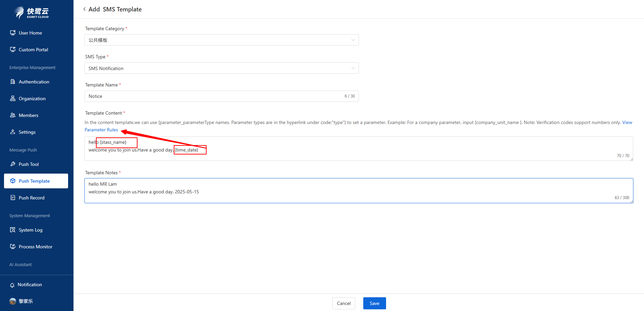Click the Organization hierarchy icon
The height and width of the screenshot is (311, 644).
[13, 99]
